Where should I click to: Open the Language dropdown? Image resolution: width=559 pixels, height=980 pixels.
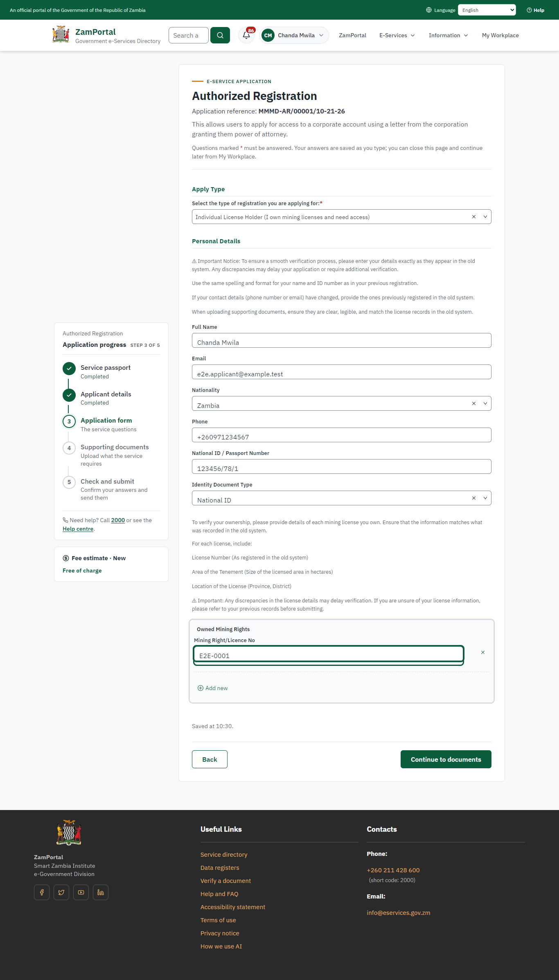(x=487, y=10)
